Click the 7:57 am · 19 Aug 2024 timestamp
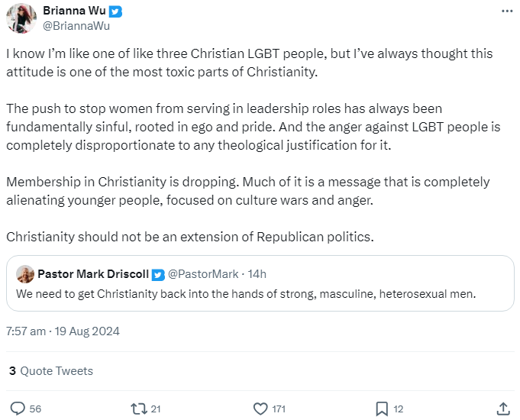 pos(63,331)
